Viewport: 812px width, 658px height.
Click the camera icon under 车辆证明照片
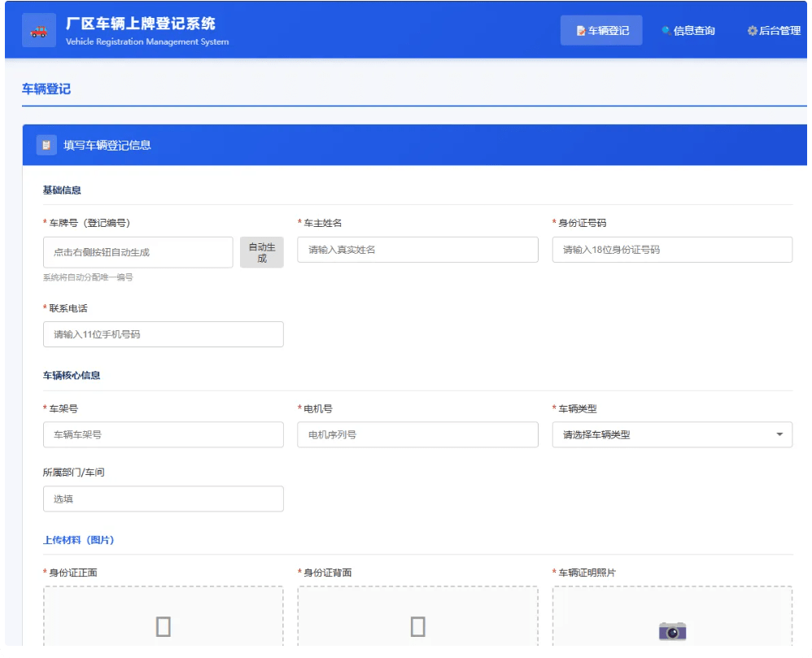coord(672,631)
